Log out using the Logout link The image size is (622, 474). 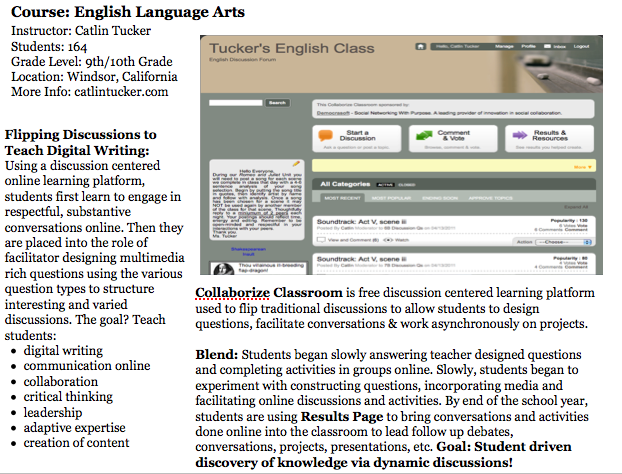click(581, 46)
